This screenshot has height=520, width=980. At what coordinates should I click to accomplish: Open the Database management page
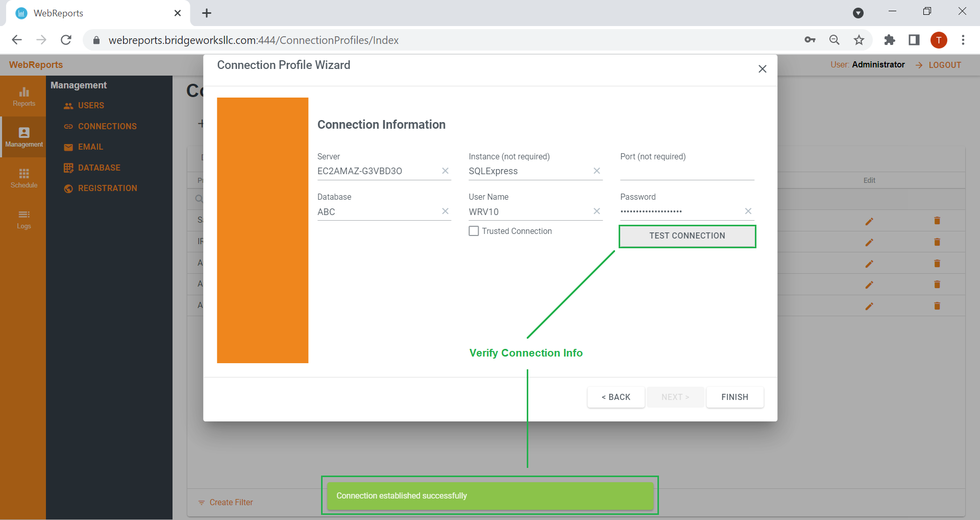92,168
